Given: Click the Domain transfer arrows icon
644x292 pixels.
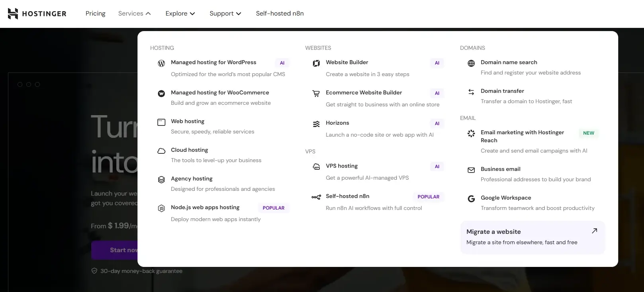Looking at the screenshot, I should [471, 92].
